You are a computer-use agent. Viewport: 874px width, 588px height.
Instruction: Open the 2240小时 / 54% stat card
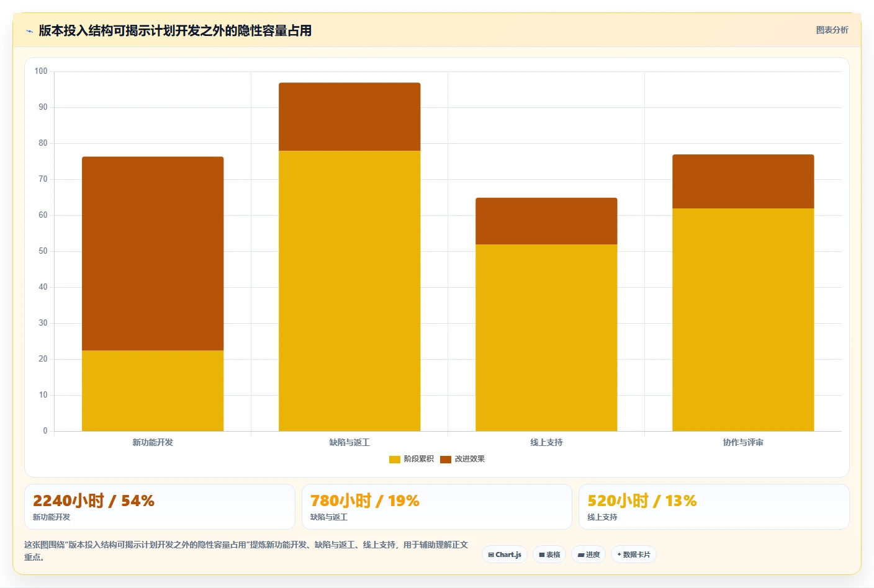(x=160, y=507)
